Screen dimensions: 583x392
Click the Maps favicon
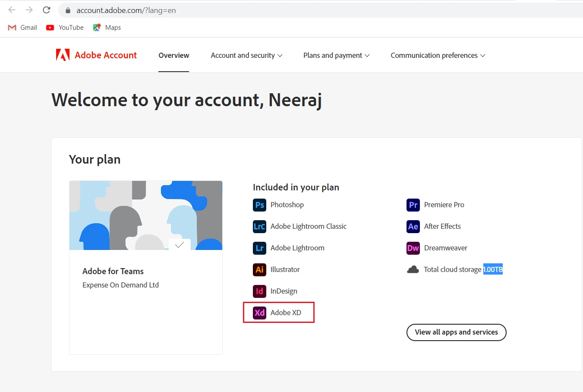(x=97, y=27)
